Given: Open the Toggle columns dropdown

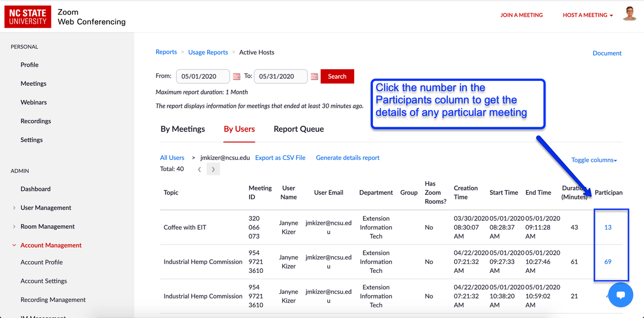Looking at the screenshot, I should [x=594, y=160].
